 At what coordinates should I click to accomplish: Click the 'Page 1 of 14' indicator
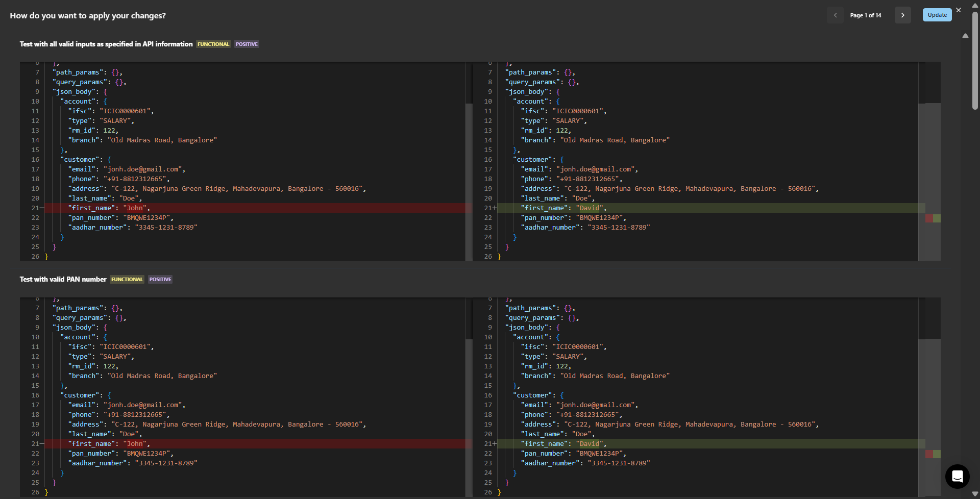[x=865, y=15]
